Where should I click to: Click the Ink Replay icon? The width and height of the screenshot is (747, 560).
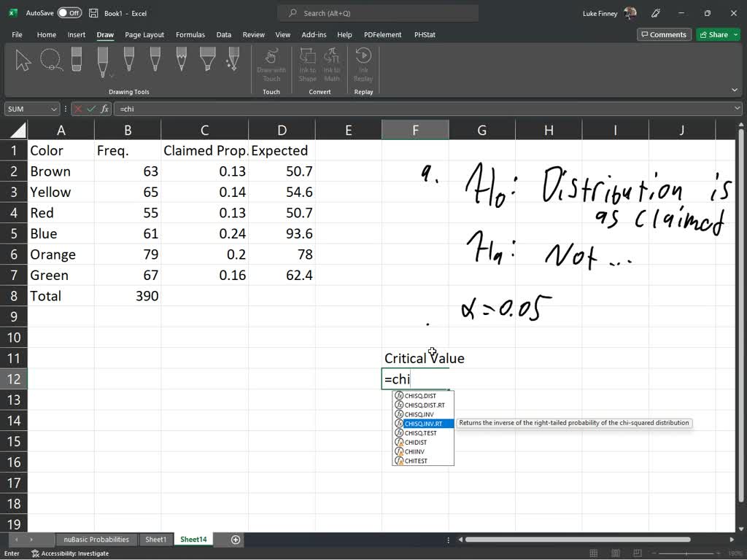tap(363, 65)
